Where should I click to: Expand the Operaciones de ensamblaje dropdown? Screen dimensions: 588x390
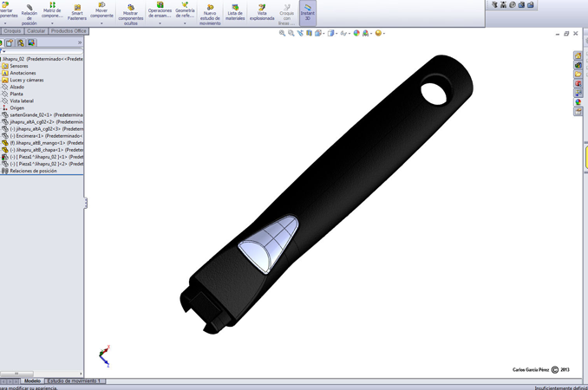pos(160,23)
